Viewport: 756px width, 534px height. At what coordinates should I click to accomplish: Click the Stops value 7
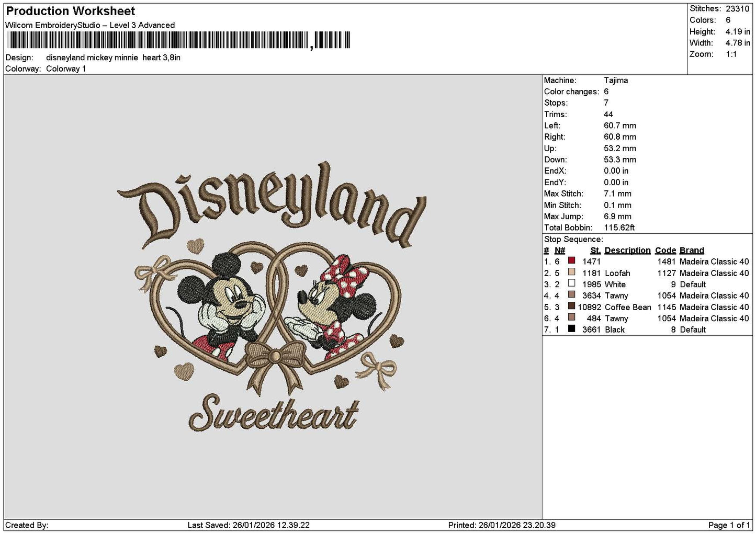tap(606, 103)
